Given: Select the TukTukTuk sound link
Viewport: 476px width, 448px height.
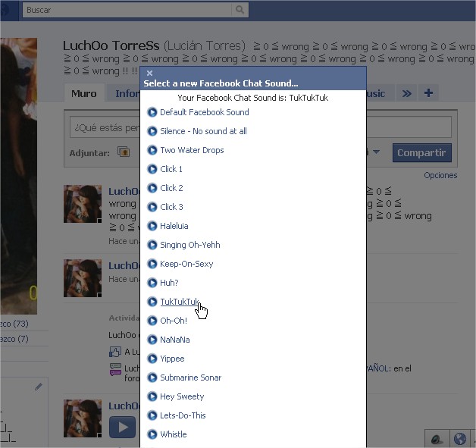Looking at the screenshot, I should coord(180,302).
